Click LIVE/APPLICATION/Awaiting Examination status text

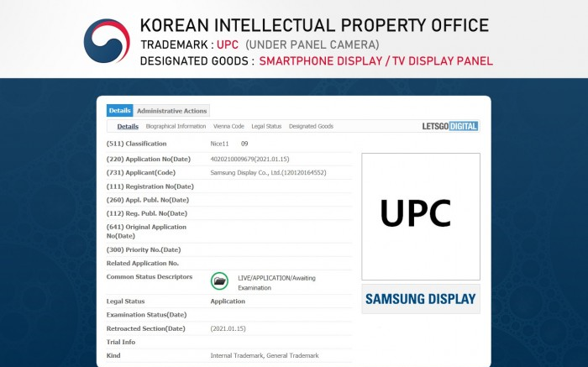point(276,283)
